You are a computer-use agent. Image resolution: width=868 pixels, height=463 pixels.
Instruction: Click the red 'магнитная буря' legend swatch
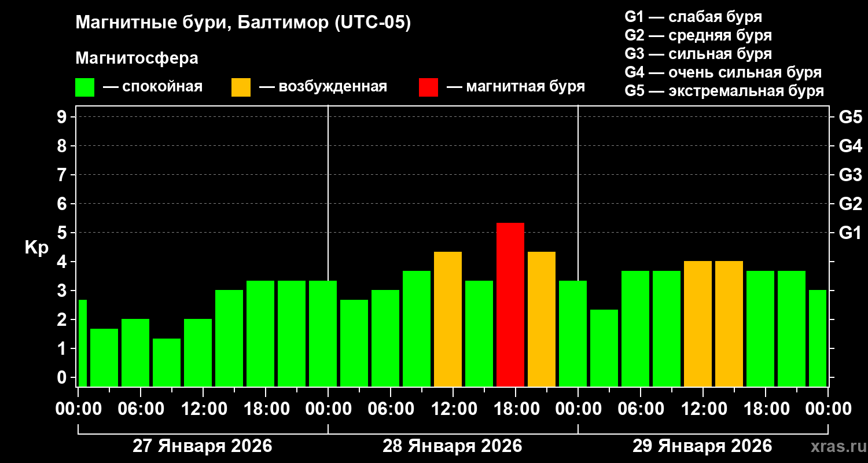(428, 87)
